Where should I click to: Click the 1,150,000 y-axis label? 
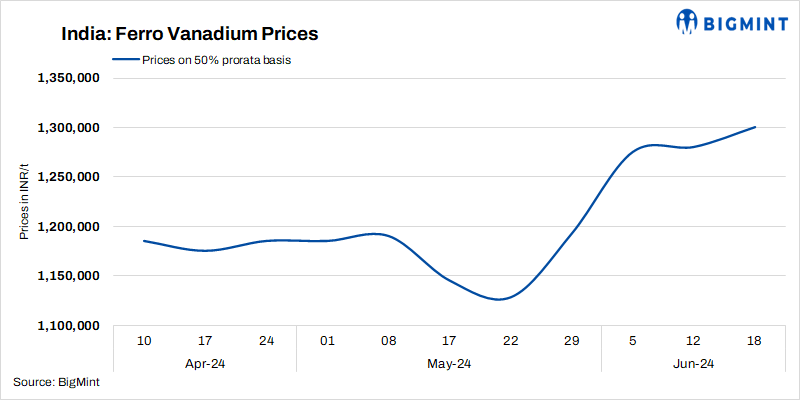coord(66,276)
